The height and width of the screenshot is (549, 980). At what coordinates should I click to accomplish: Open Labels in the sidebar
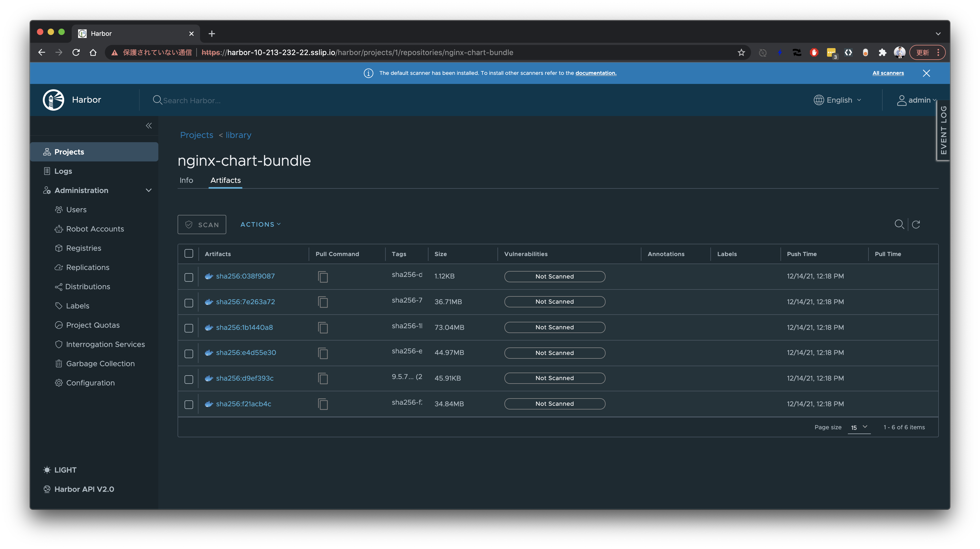pyautogui.click(x=72, y=306)
